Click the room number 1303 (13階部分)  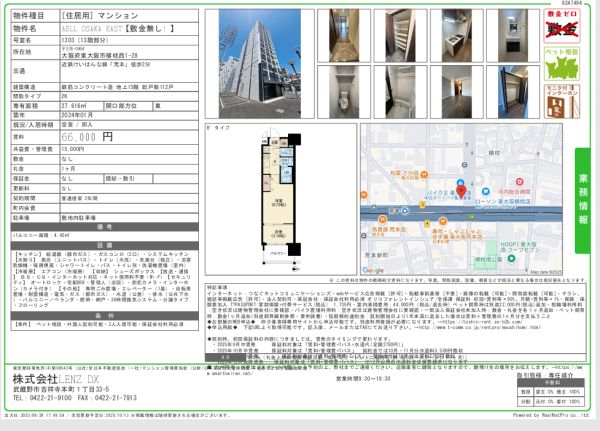[x=85, y=40]
